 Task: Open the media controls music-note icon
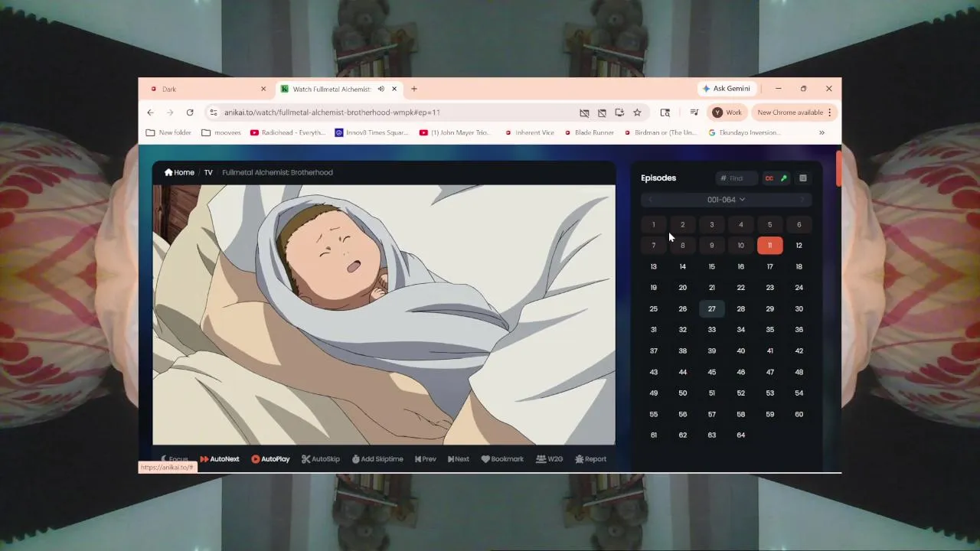click(694, 112)
